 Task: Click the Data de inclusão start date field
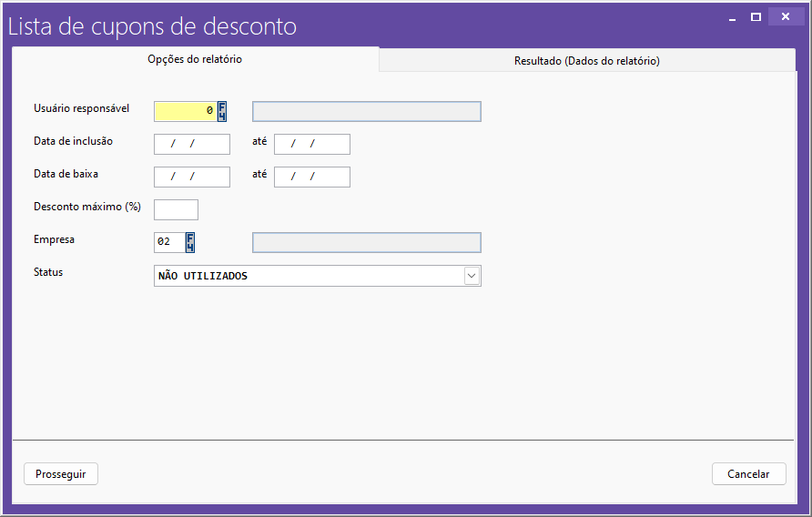(x=191, y=144)
